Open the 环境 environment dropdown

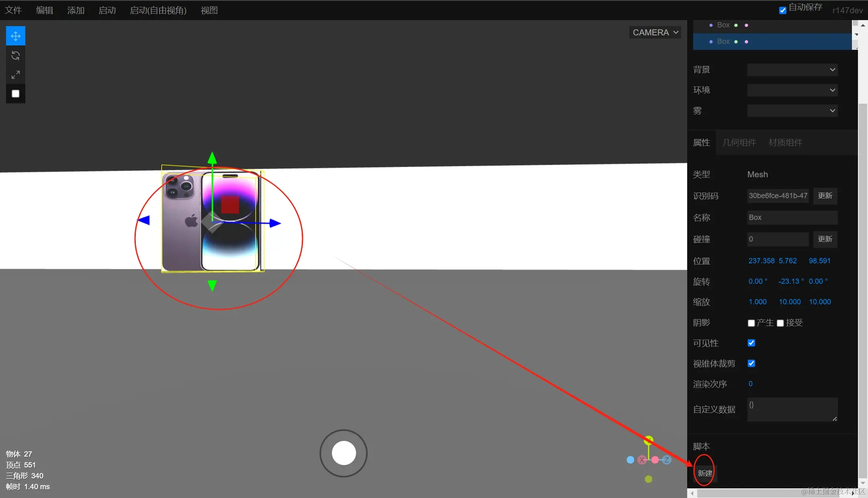coord(792,90)
